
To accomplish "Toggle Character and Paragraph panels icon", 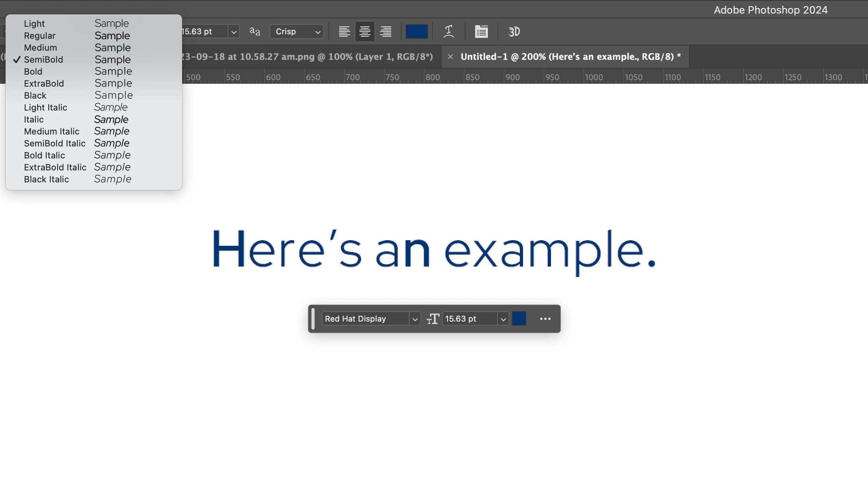I will (481, 32).
